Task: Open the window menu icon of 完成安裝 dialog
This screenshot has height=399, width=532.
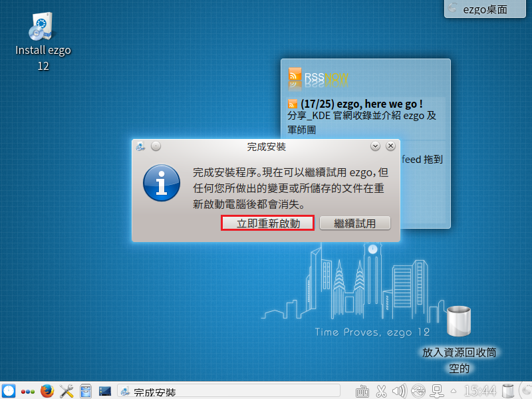Action: pyautogui.click(x=140, y=146)
